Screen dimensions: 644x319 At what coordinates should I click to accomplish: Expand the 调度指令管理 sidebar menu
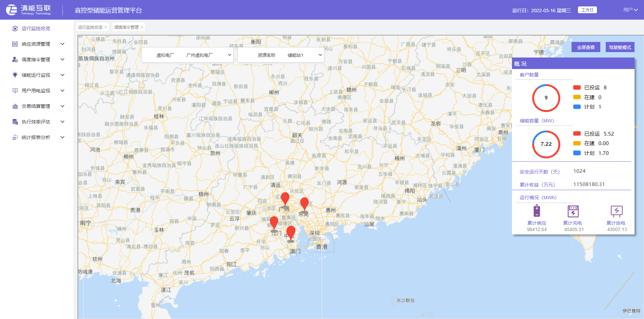pos(62,60)
